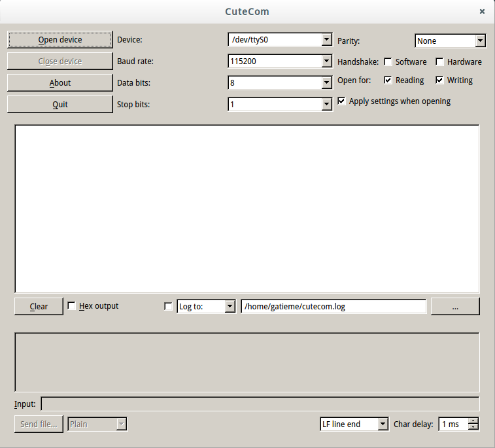
Task: Click the Open device button
Action: point(60,39)
